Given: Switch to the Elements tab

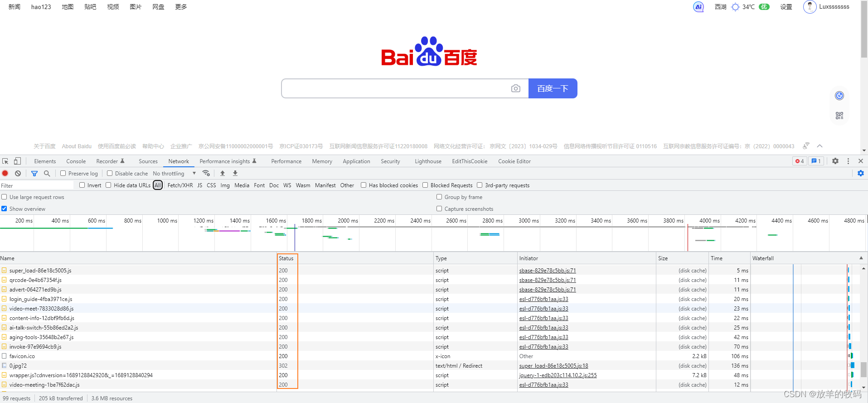Looking at the screenshot, I should pos(45,161).
